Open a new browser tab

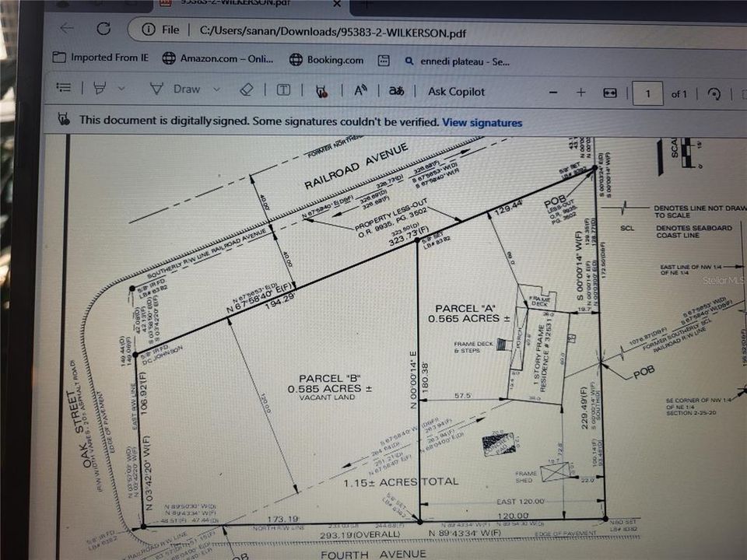[x=366, y=4]
